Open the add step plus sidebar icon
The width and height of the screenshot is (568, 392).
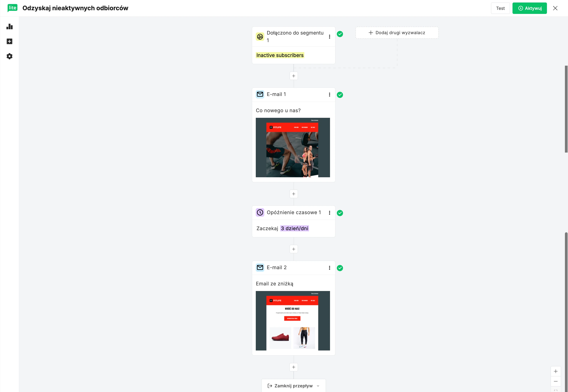coord(9,41)
